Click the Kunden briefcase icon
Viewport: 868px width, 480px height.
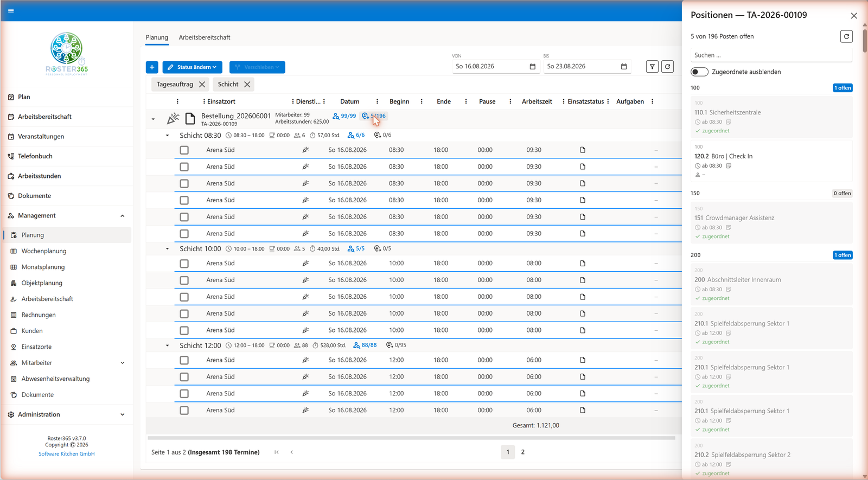click(x=14, y=331)
